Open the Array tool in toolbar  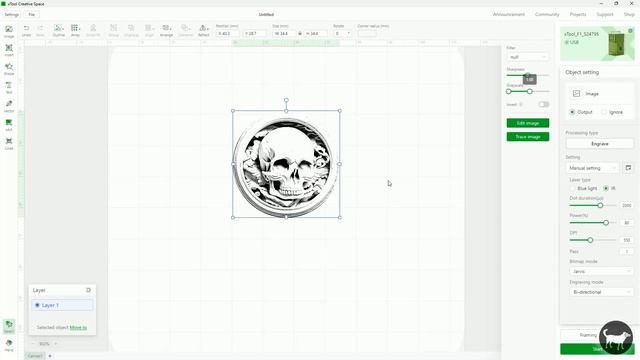[x=75, y=30]
